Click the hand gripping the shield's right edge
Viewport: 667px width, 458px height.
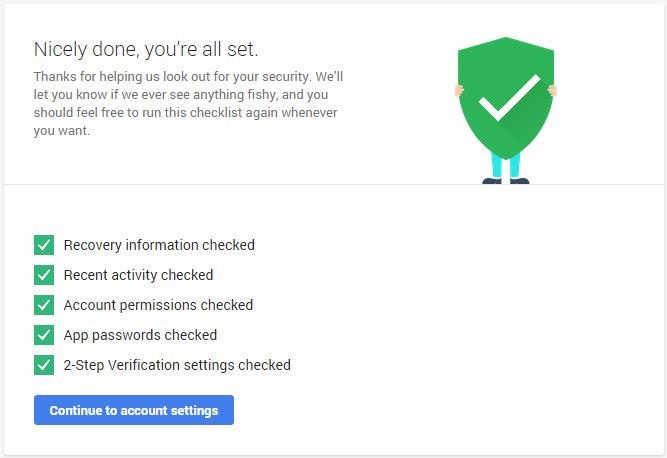(552, 91)
